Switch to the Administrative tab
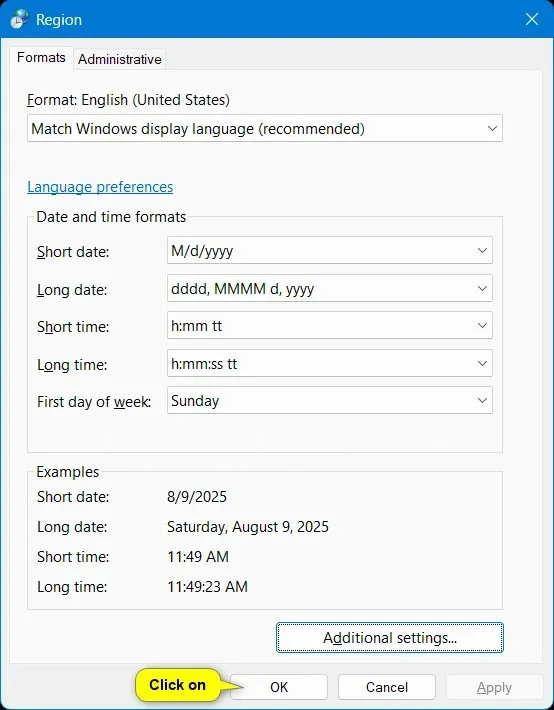Viewport: 554px width, 710px height. 120,59
